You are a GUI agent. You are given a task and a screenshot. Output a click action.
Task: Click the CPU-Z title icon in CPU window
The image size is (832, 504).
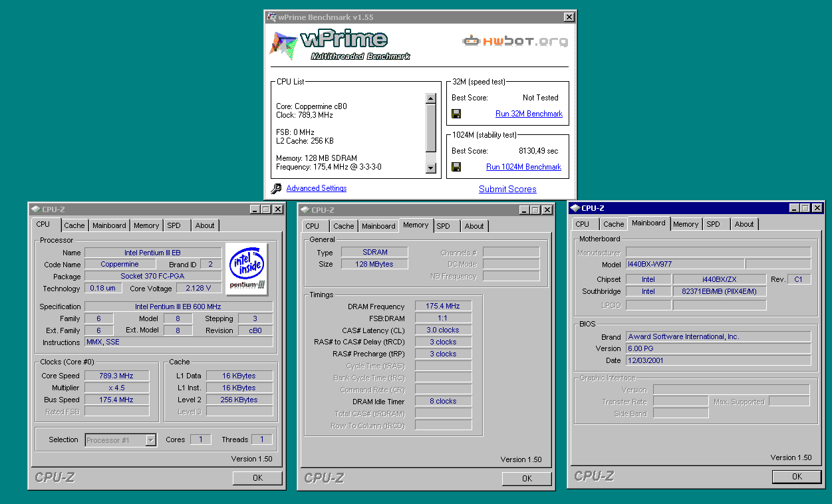35,209
